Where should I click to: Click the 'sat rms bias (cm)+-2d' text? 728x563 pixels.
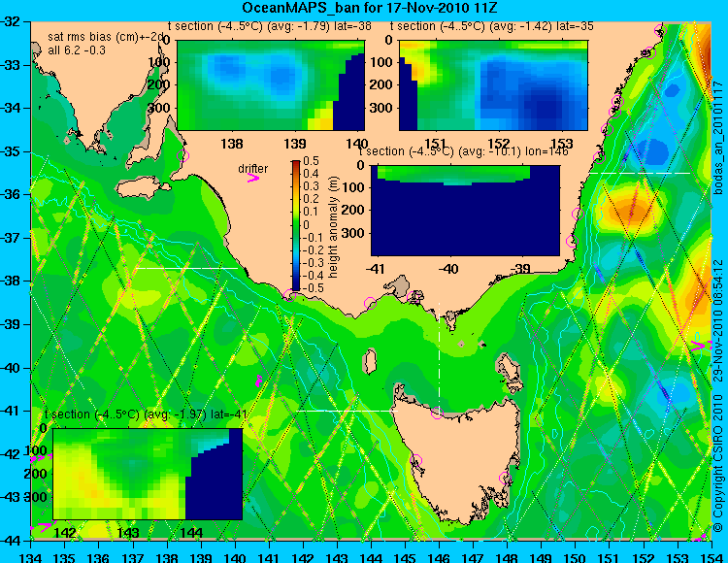(107, 37)
